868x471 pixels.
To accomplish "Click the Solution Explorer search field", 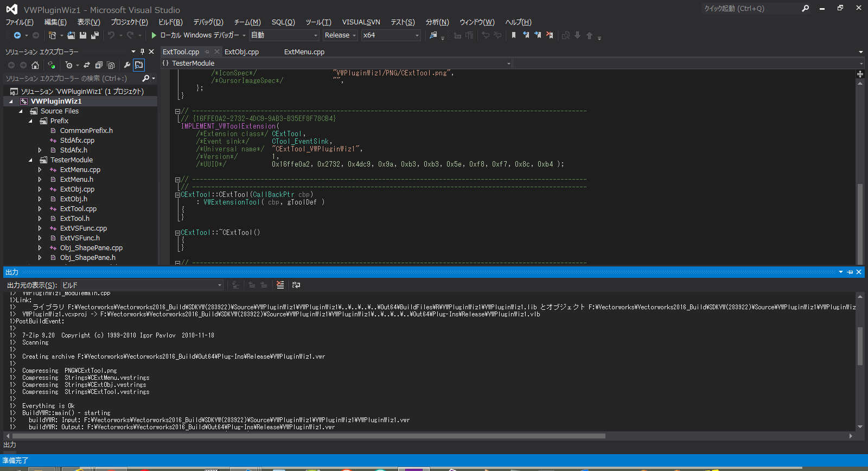I will pos(72,79).
